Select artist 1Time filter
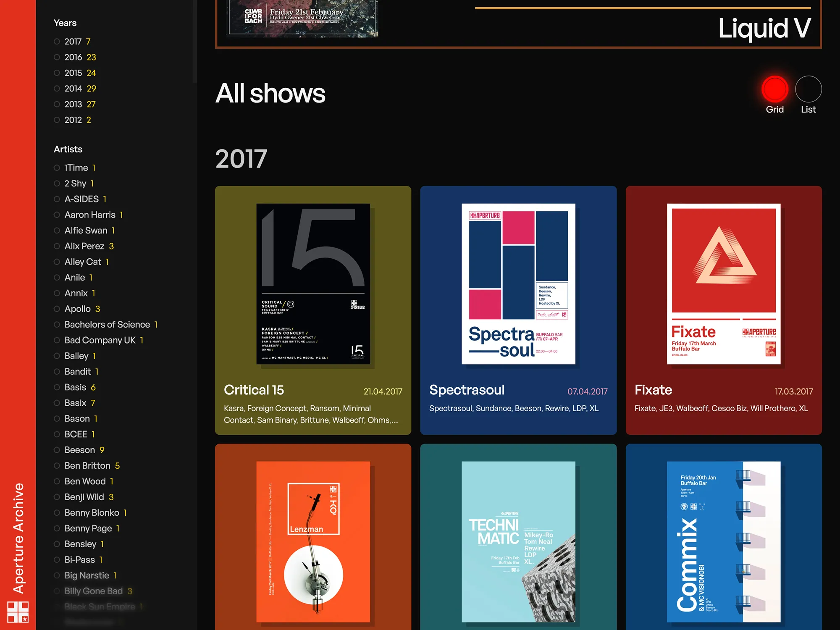The height and width of the screenshot is (630, 840). coord(75,168)
